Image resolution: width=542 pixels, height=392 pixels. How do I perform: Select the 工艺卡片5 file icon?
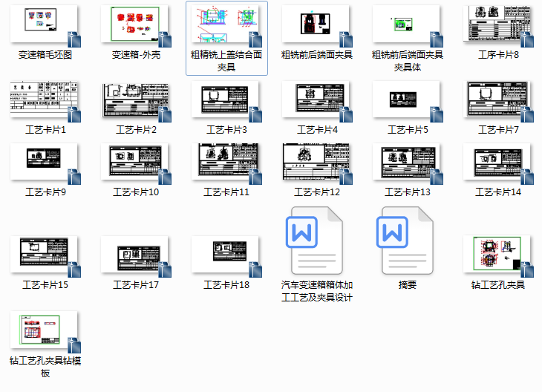pos(407,100)
